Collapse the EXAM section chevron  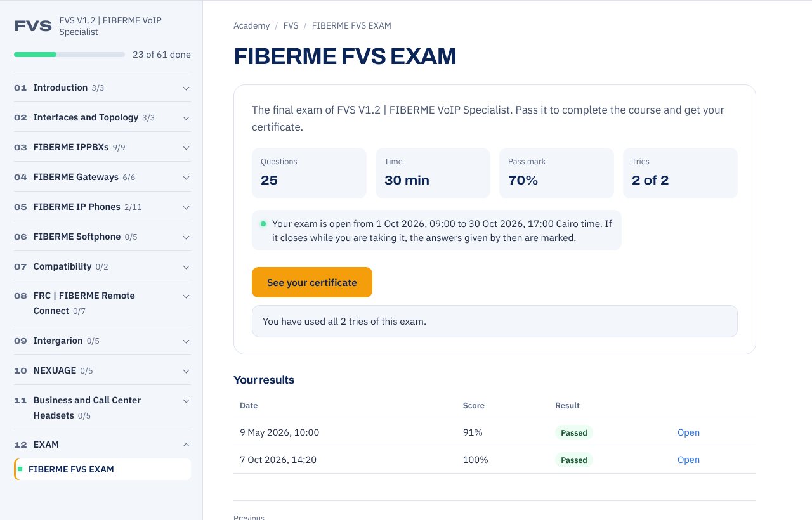[x=186, y=445]
